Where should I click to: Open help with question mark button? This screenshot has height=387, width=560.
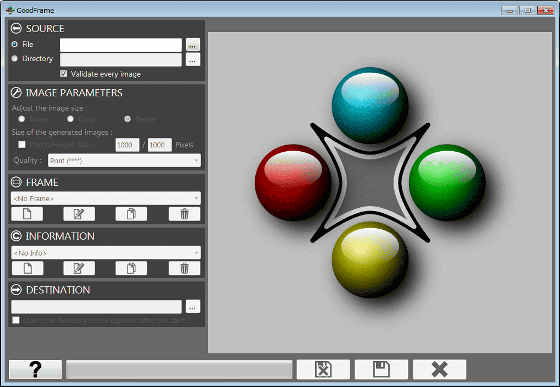pos(35,369)
